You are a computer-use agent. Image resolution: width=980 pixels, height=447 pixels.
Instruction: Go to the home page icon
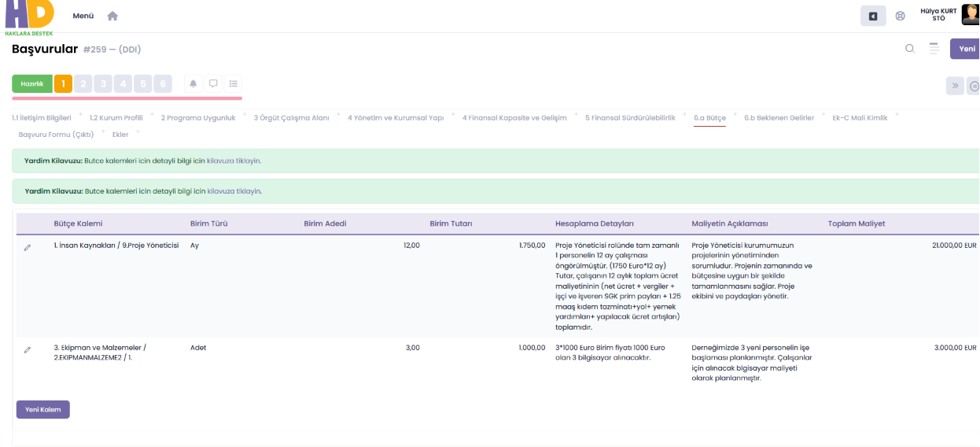pyautogui.click(x=112, y=16)
